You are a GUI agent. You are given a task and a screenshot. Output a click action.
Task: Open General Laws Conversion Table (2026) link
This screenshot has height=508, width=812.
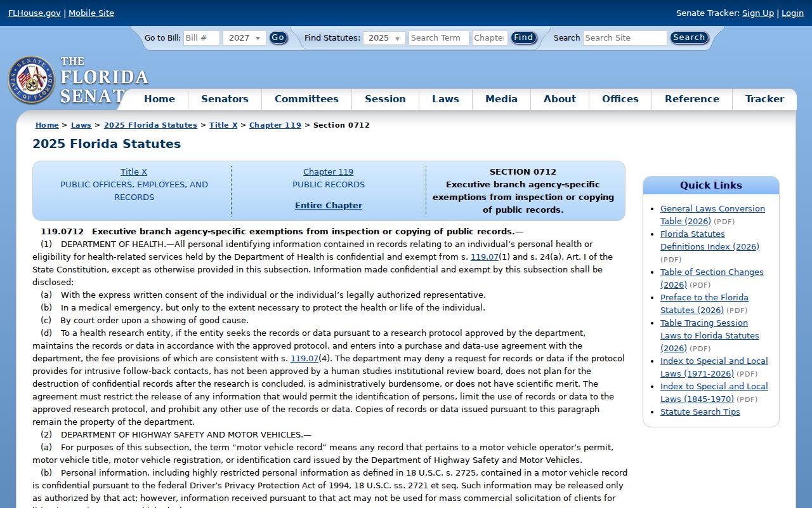tap(712, 215)
